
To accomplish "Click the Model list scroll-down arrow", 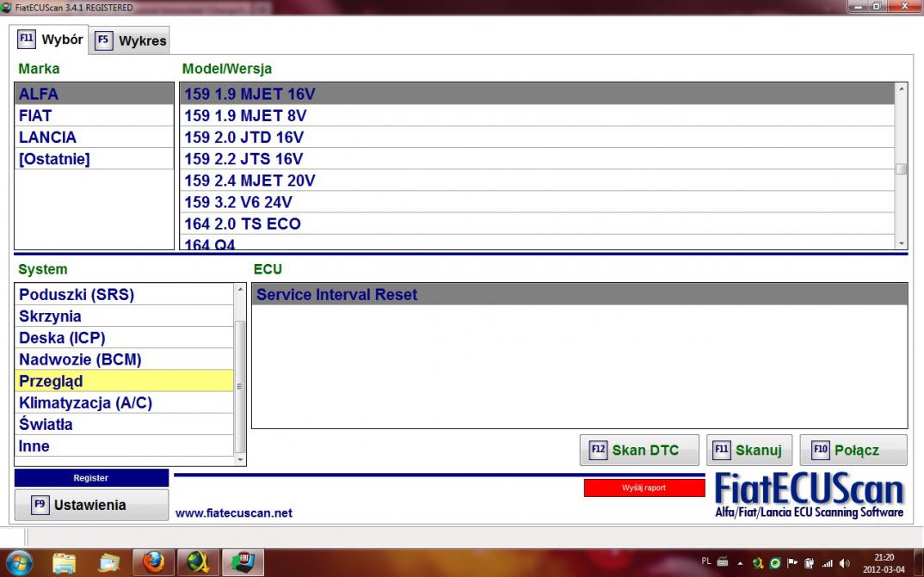I will pyautogui.click(x=901, y=243).
